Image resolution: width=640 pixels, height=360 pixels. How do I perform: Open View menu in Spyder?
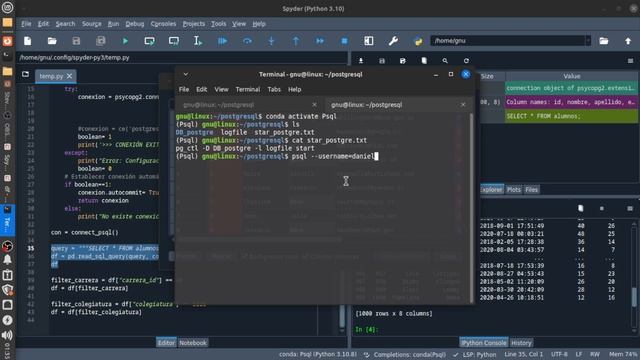point(239,24)
